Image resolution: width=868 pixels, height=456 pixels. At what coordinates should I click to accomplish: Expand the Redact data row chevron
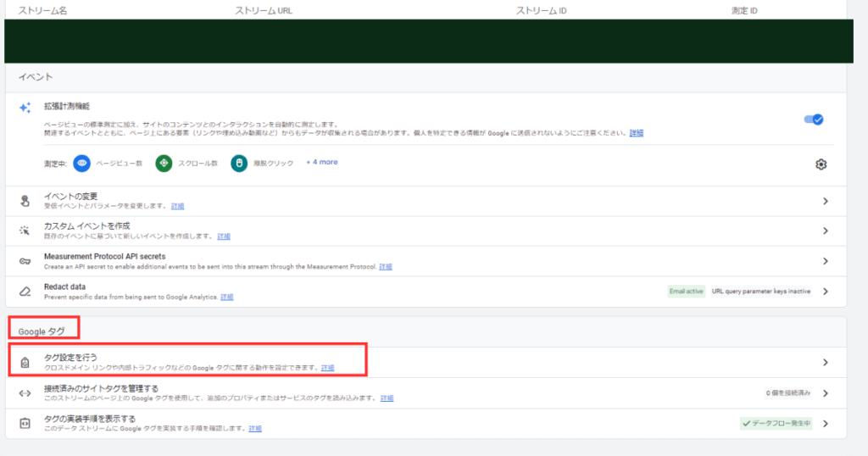pyautogui.click(x=826, y=291)
